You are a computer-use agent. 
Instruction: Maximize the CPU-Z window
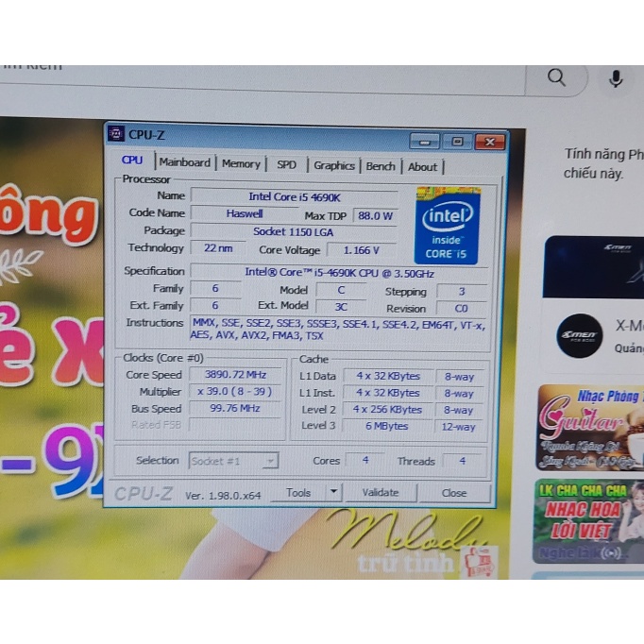[457, 142]
